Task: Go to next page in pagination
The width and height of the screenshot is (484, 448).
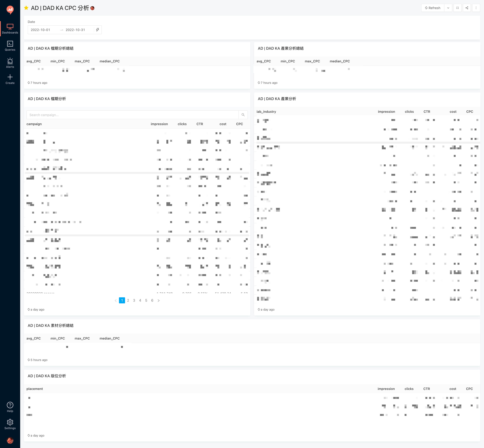Action: (x=159, y=301)
